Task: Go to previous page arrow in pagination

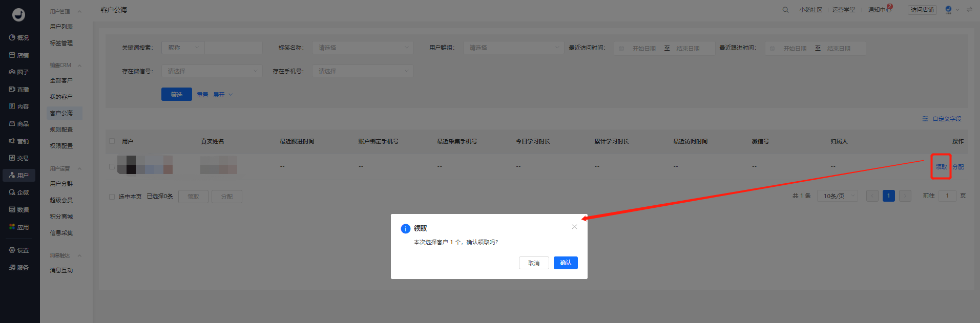Action: [x=872, y=196]
